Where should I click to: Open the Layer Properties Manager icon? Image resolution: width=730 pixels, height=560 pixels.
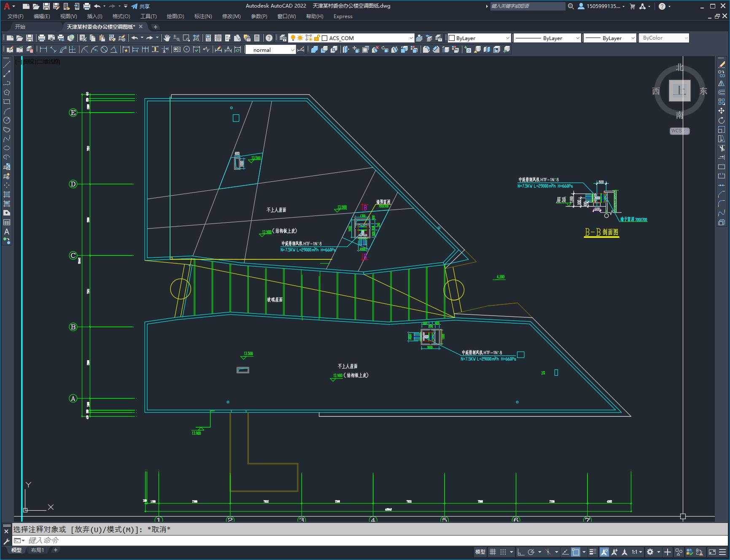tap(283, 38)
